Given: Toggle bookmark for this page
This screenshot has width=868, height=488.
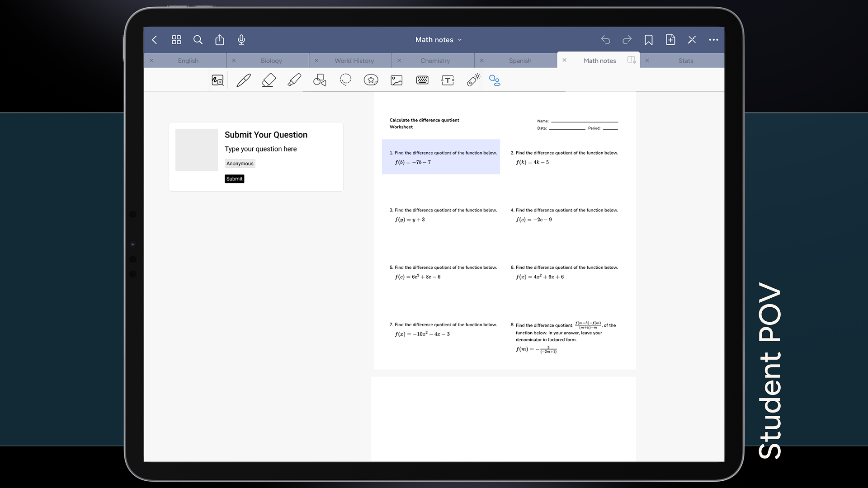Looking at the screenshot, I should [648, 40].
